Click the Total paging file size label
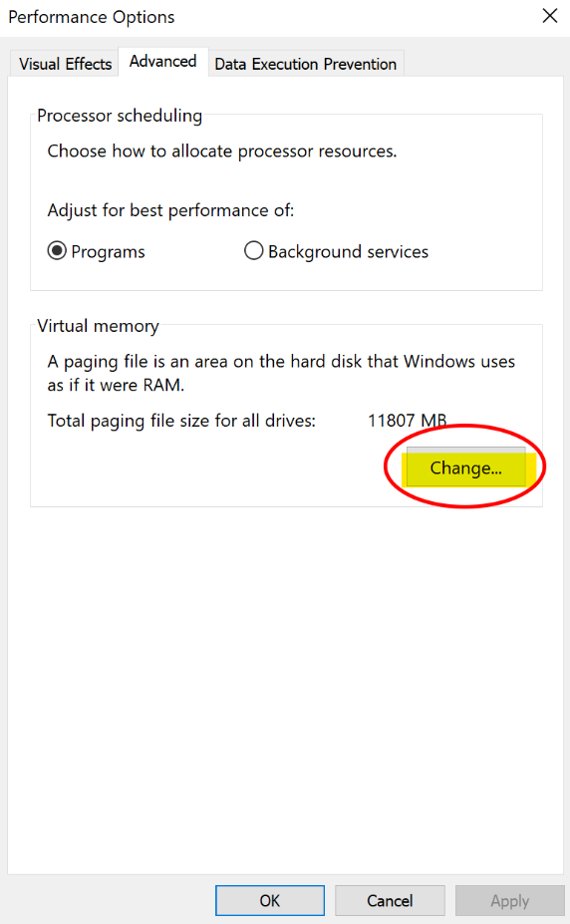Image resolution: width=570 pixels, height=924 pixels. pos(181,421)
